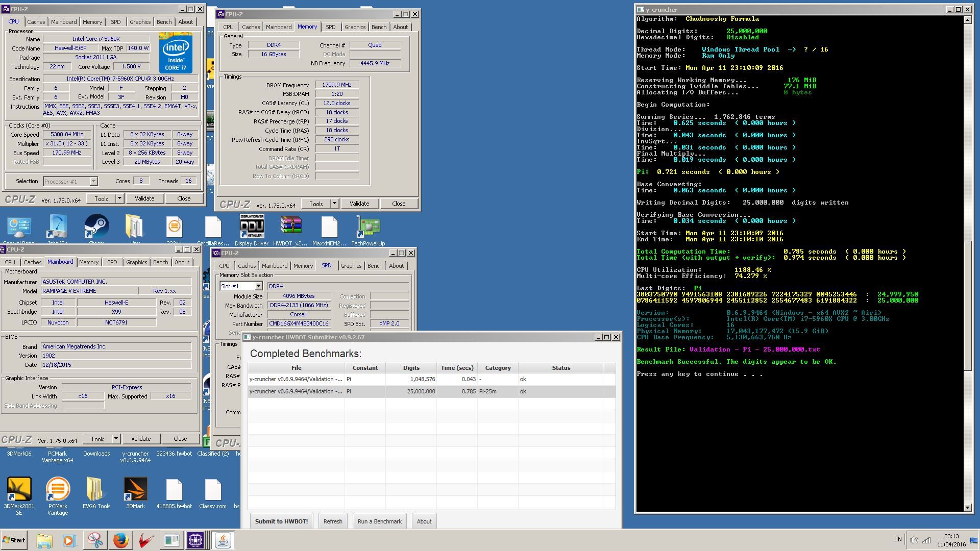Launch Snipping Tool from the taskbar

pos(95,540)
